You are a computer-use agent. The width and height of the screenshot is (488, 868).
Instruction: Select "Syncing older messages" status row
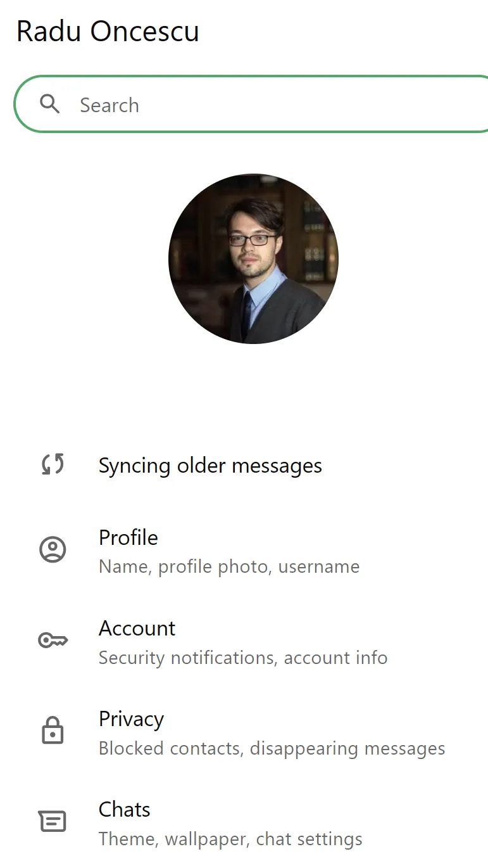pyautogui.click(x=244, y=466)
